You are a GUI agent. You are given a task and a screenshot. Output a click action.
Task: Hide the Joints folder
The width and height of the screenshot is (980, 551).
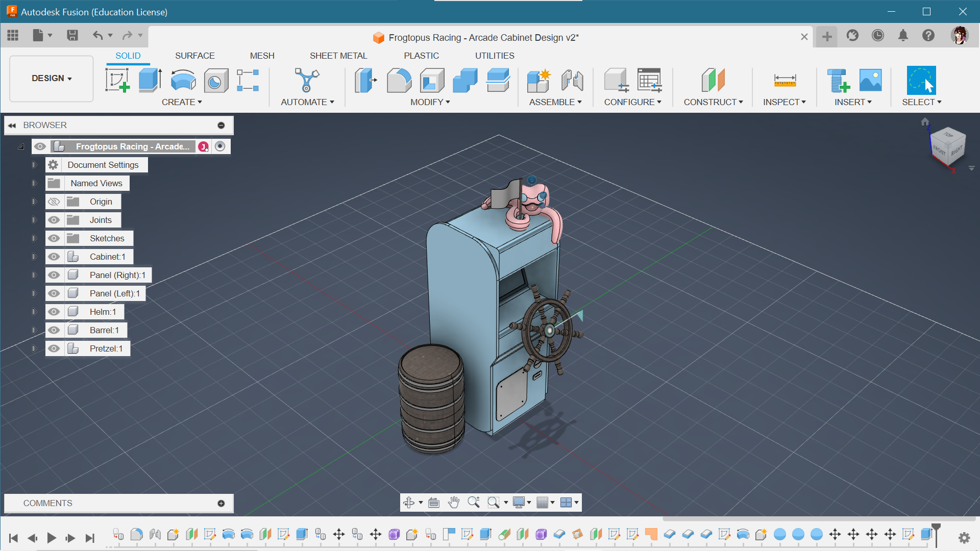[54, 220]
